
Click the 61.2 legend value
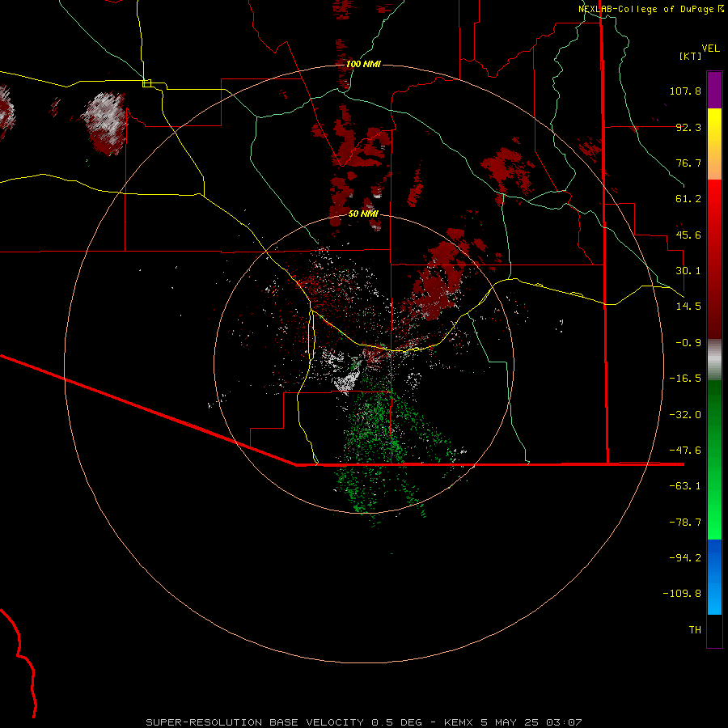(688, 199)
